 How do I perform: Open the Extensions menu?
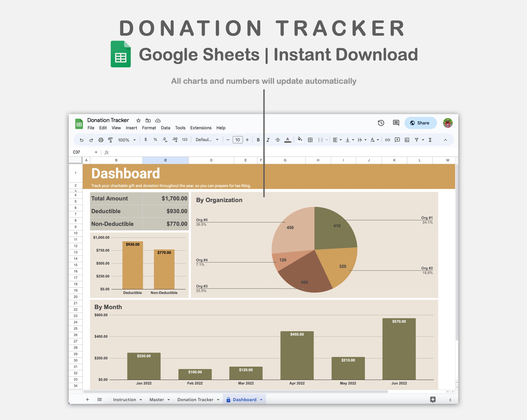(201, 128)
